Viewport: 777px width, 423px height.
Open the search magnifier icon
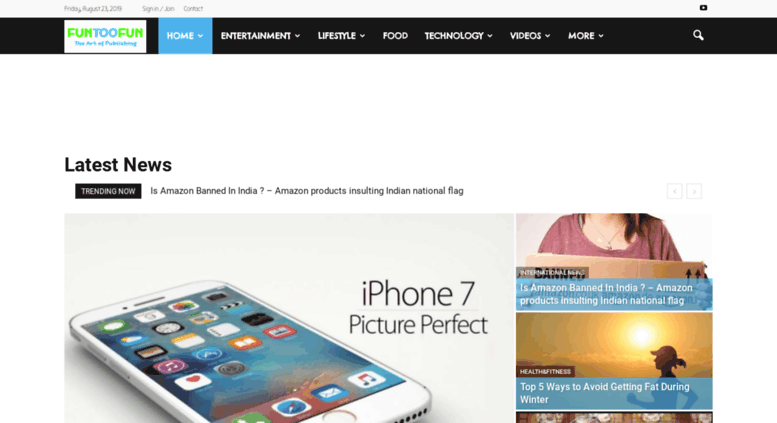698,36
